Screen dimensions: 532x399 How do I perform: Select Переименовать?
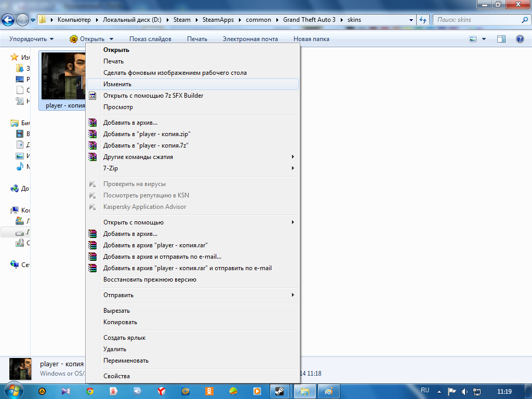click(192, 361)
